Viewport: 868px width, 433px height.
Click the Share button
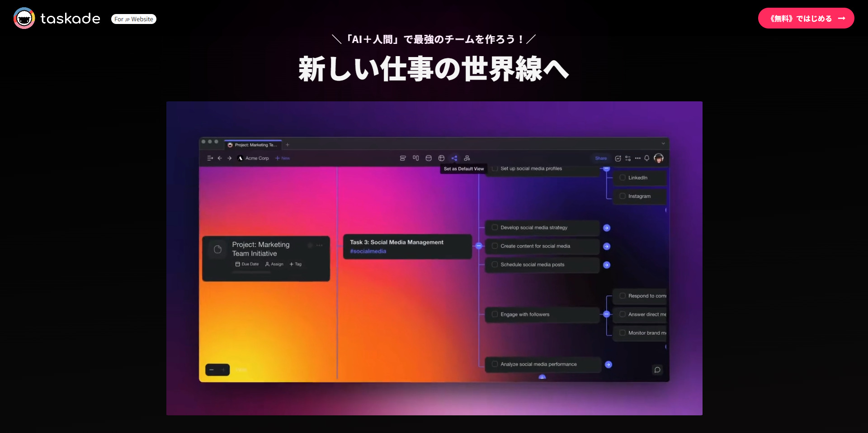click(x=601, y=158)
